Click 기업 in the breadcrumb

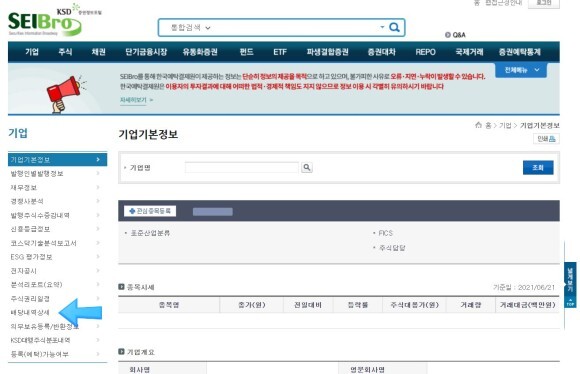click(505, 125)
